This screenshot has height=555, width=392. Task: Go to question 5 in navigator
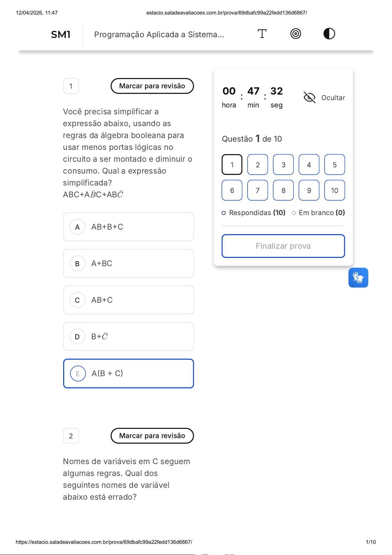click(334, 165)
